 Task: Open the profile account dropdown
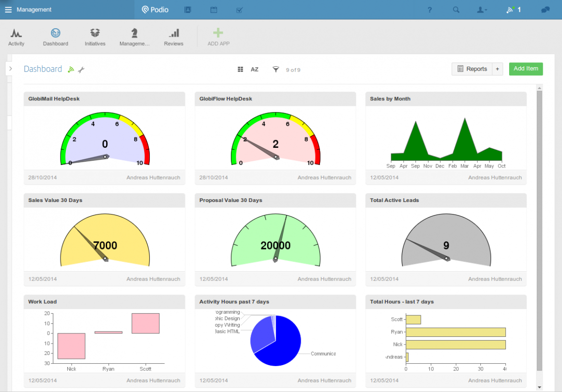pos(482,9)
